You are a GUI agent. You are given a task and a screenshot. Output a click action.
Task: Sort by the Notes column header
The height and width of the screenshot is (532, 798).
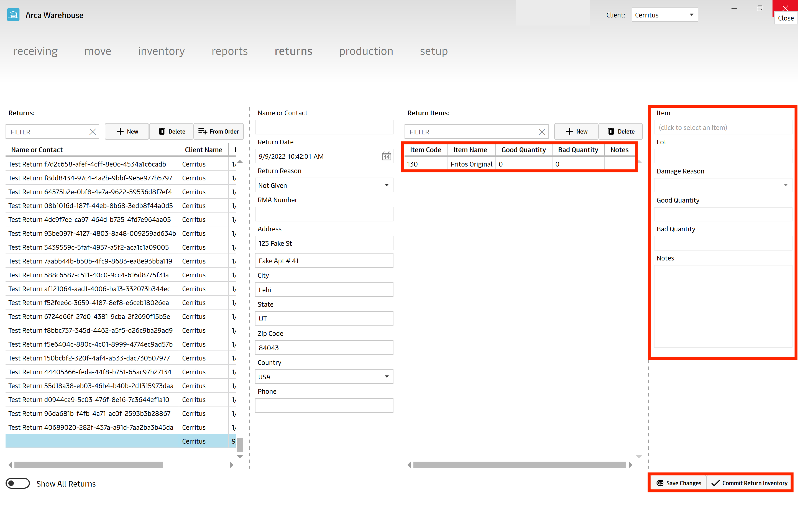pyautogui.click(x=620, y=150)
